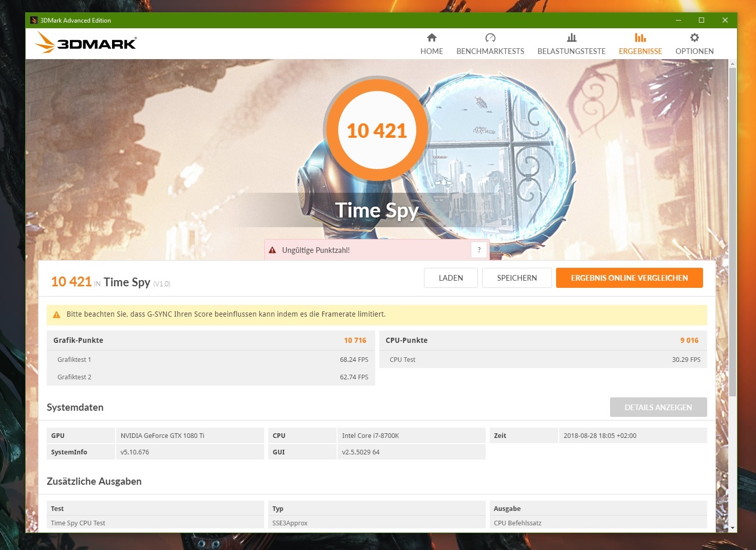Click the Laden button

coord(451,278)
